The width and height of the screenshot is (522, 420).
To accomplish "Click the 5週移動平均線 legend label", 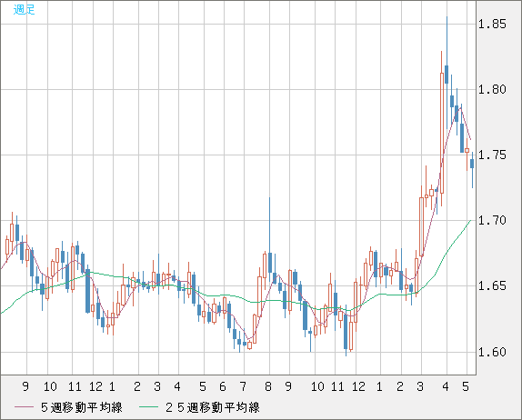I will pos(82,407).
